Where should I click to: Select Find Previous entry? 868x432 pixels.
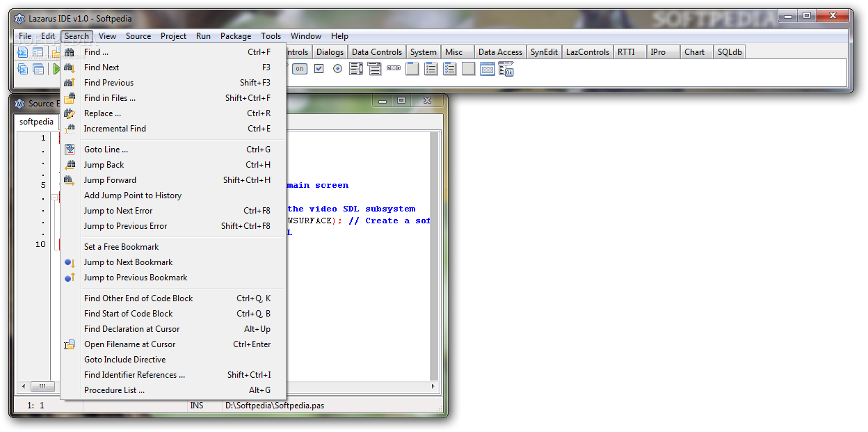pyautogui.click(x=173, y=83)
